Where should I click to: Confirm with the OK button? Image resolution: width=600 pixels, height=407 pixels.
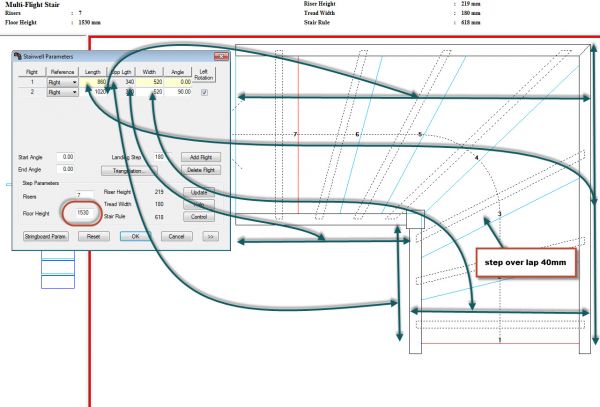point(135,236)
